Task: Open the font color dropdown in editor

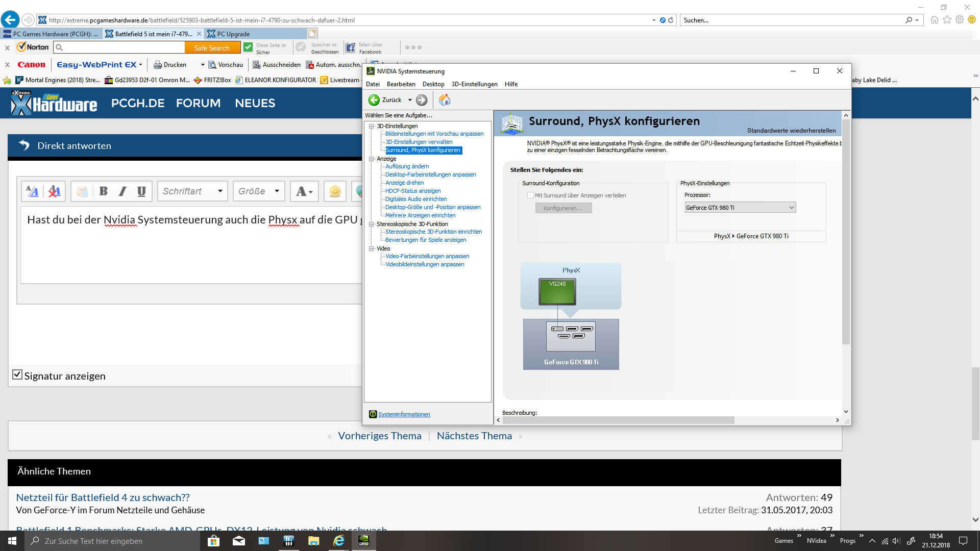Action: (304, 191)
